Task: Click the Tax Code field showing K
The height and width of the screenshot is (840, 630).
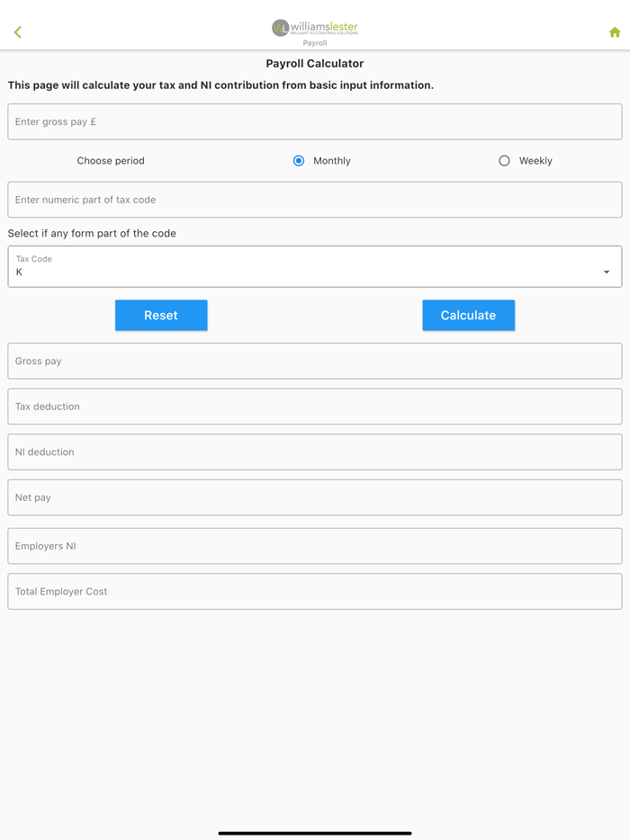Action: pos(306,267)
